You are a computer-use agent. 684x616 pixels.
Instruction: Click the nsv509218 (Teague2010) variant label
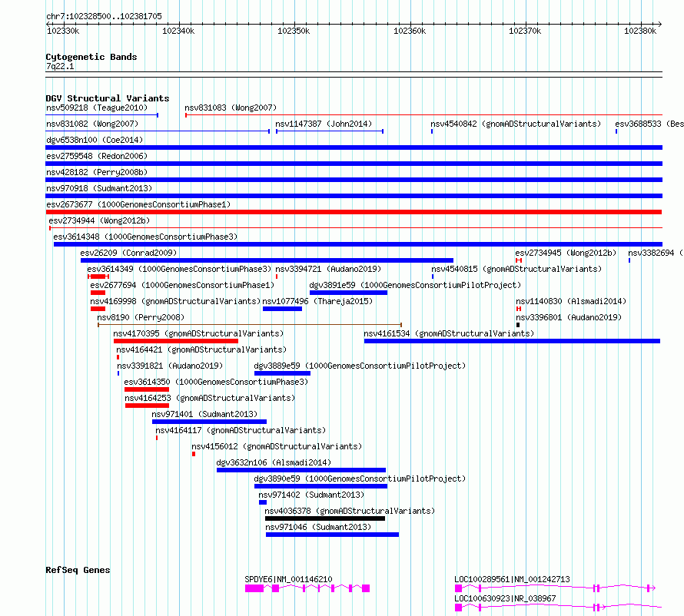point(97,108)
